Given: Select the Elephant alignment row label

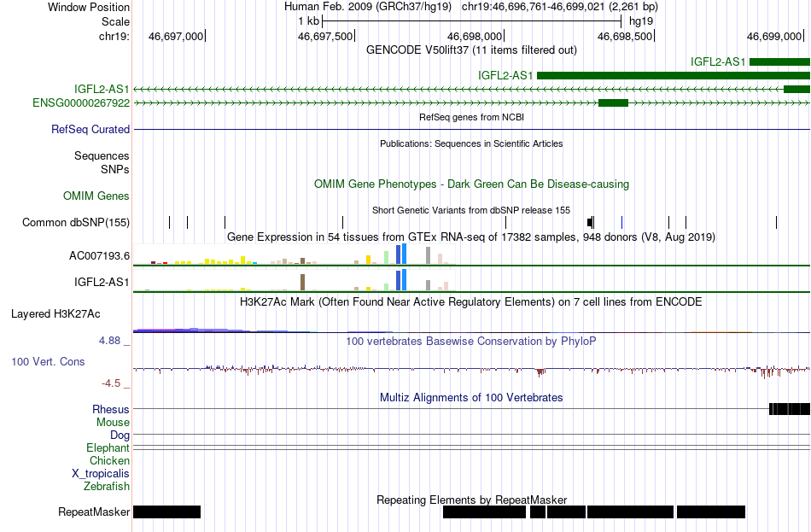Looking at the screenshot, I should 108,448.
